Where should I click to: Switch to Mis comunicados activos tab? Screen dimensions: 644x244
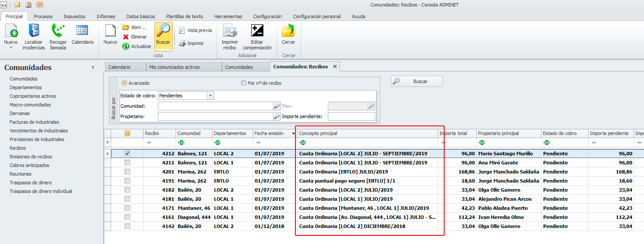coord(183,67)
